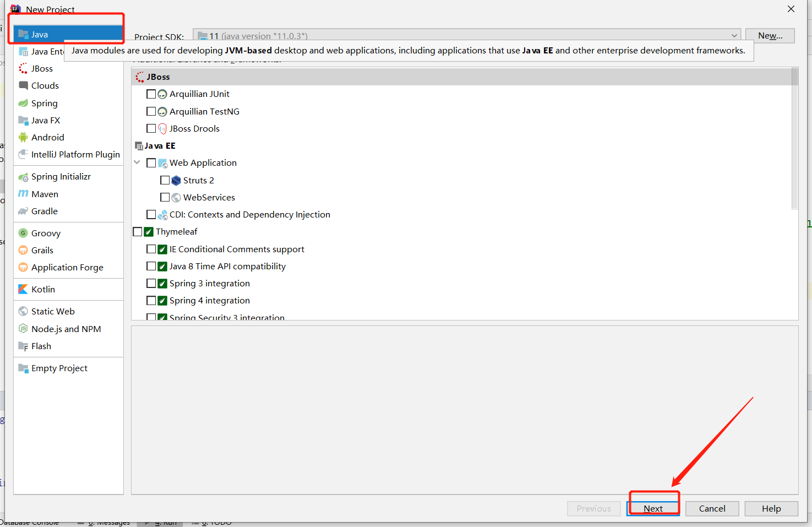Open Help for the New Project dialog
Screen dimensions: 812x527
[x=771, y=508]
